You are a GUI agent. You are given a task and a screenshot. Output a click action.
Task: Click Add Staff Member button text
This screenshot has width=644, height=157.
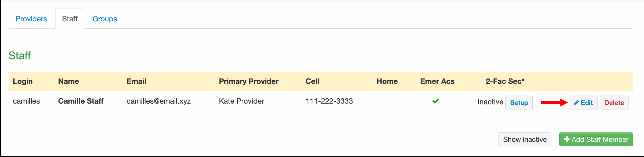click(600, 139)
